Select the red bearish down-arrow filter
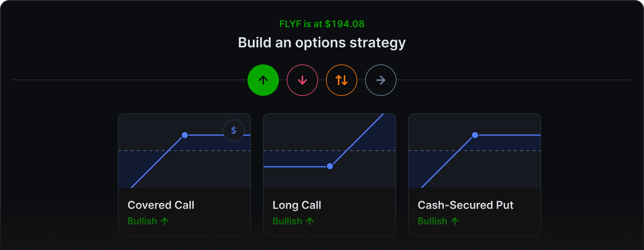 [x=302, y=80]
